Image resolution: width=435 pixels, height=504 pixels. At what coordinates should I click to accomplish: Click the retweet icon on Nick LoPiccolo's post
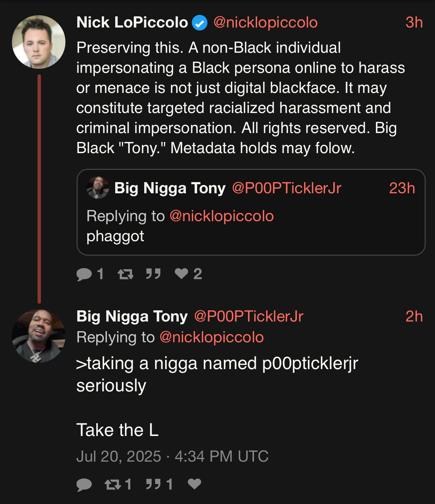(x=125, y=274)
